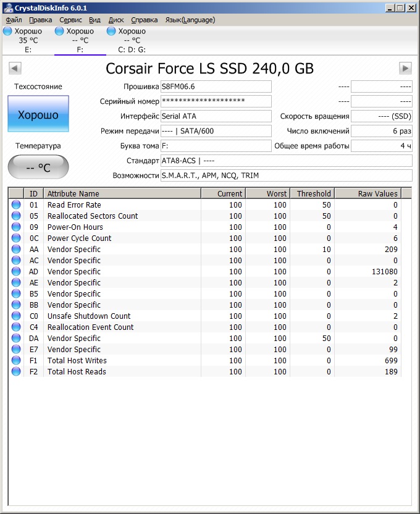Select disk F: tab
The image size is (420, 514).
pyautogui.click(x=80, y=40)
